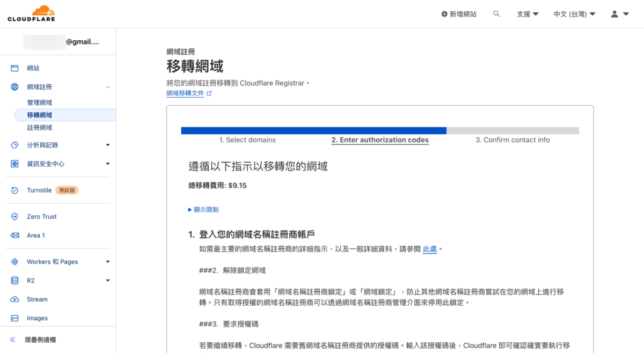
Task: Click the 資訊安全中心 camera icon
Action: (x=15, y=164)
